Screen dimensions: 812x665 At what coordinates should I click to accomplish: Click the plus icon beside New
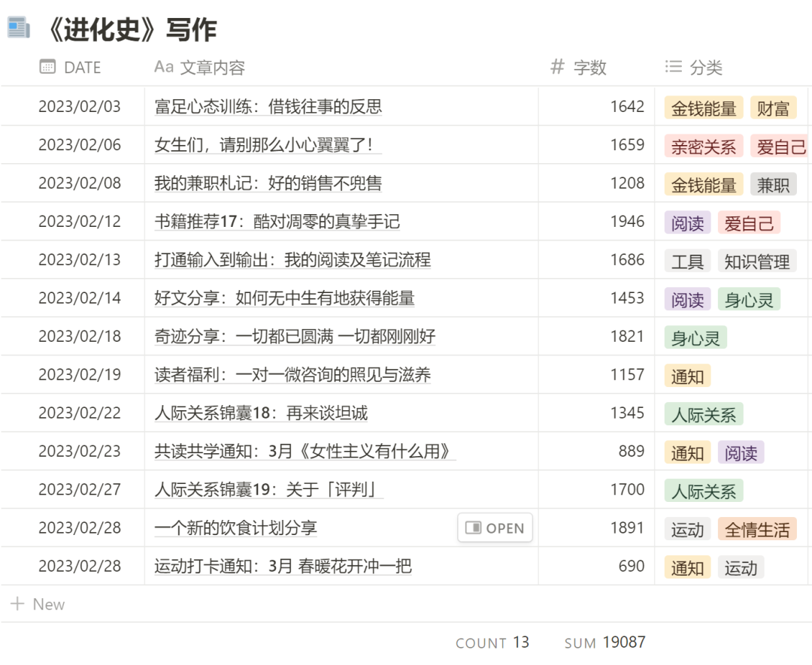point(17,603)
